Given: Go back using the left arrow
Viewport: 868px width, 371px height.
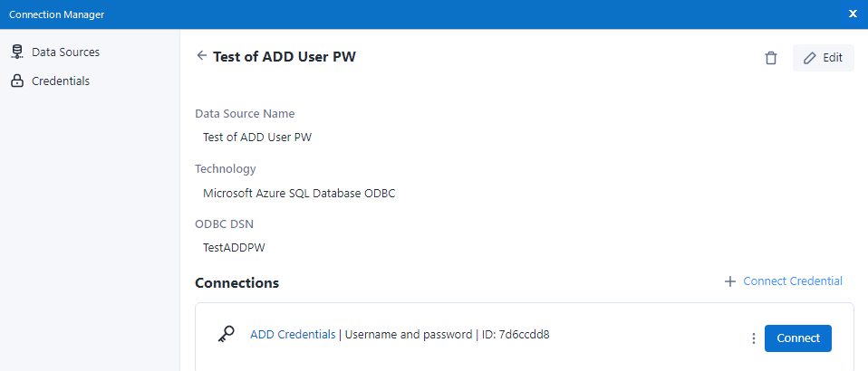Looking at the screenshot, I should pyautogui.click(x=201, y=56).
